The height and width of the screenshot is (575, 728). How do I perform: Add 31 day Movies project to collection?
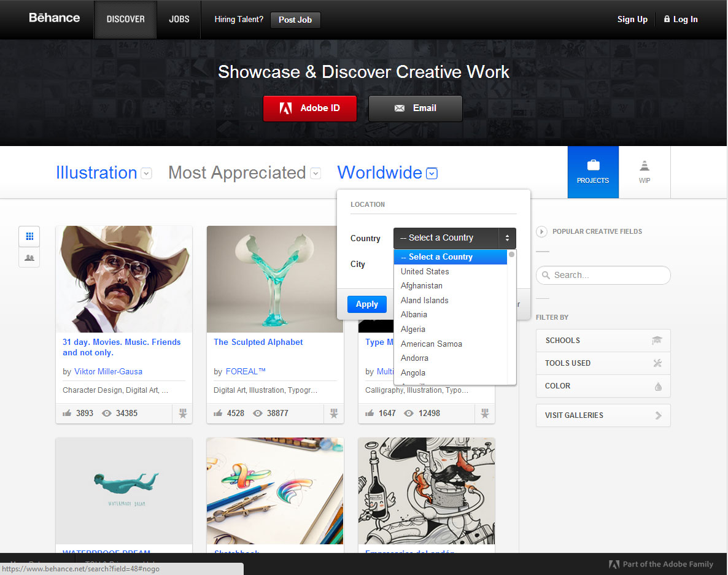point(182,414)
